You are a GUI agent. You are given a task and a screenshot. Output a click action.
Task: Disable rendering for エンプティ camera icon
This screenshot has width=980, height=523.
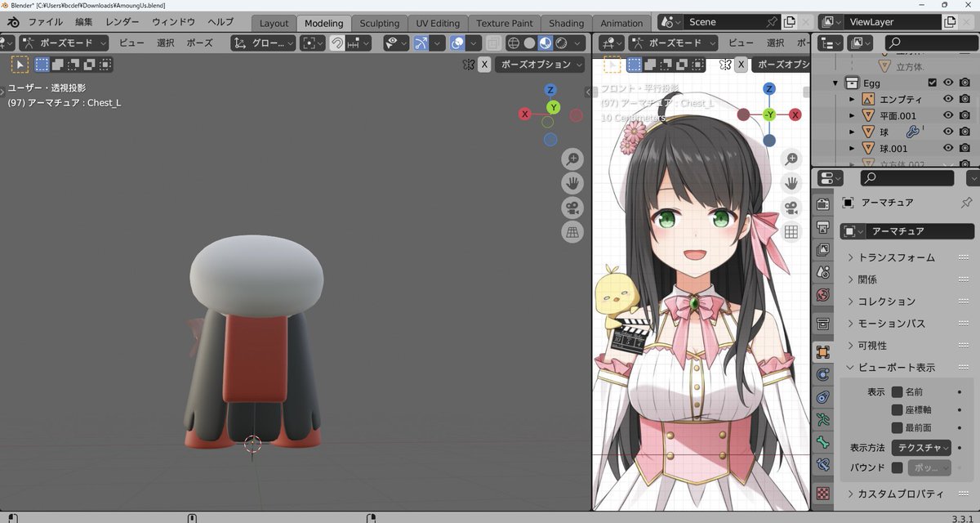pos(964,99)
